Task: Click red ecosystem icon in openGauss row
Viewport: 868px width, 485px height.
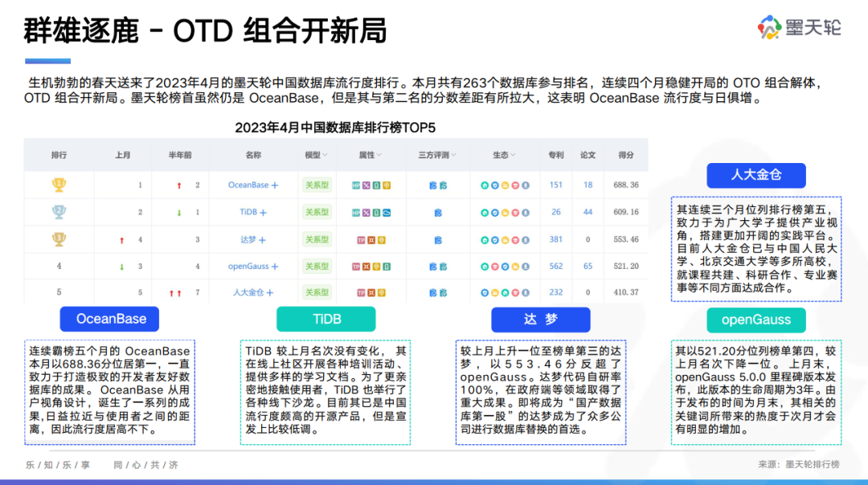Action: [494, 267]
